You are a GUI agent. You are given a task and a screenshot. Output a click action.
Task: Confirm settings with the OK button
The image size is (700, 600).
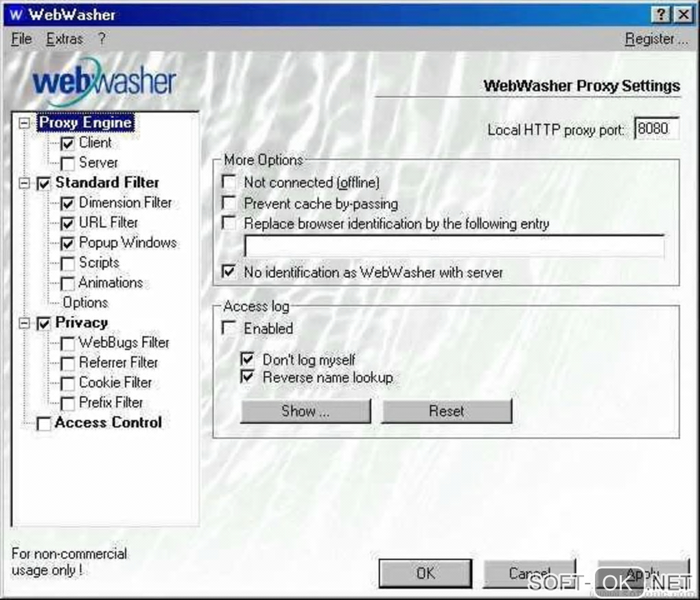(x=425, y=574)
